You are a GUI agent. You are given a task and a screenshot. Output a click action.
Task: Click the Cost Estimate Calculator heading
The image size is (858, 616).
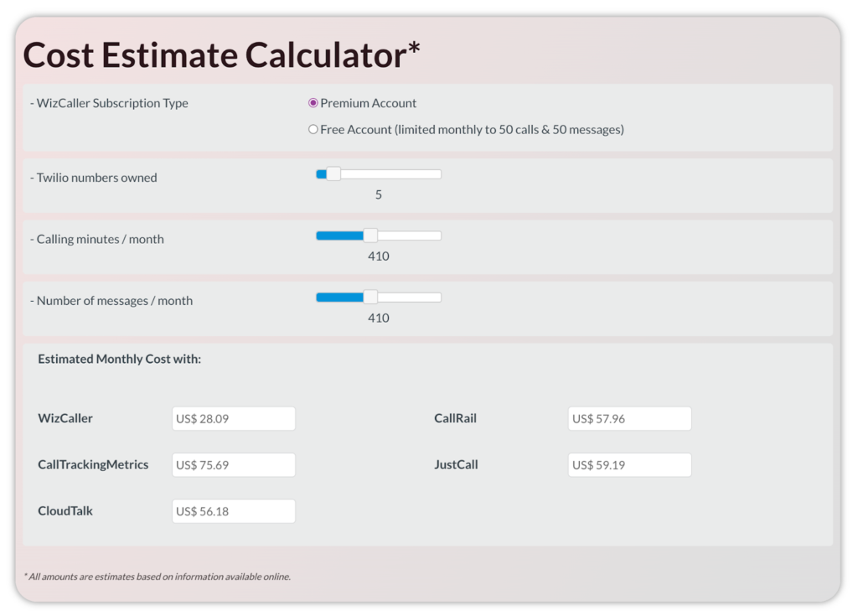tap(221, 55)
